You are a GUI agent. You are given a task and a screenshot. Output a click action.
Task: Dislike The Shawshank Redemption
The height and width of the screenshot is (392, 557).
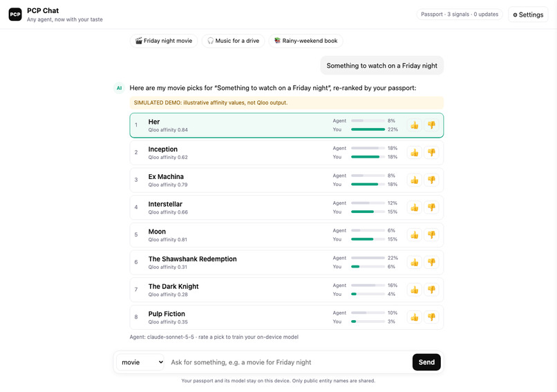431,262
